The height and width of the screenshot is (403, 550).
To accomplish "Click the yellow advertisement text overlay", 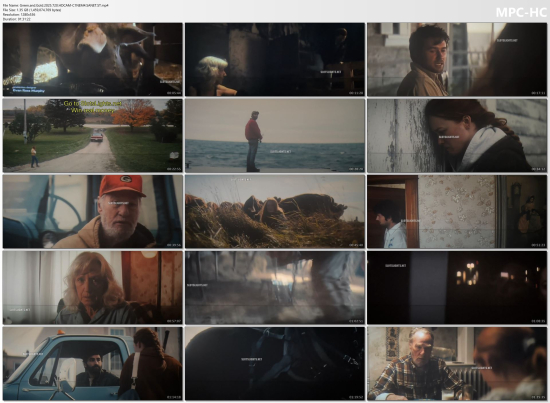I will point(93,107).
